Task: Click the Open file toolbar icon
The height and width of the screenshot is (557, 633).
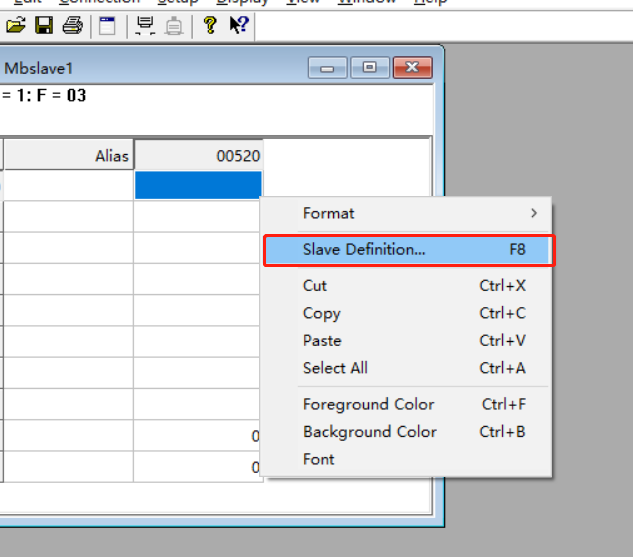Action: [16, 26]
